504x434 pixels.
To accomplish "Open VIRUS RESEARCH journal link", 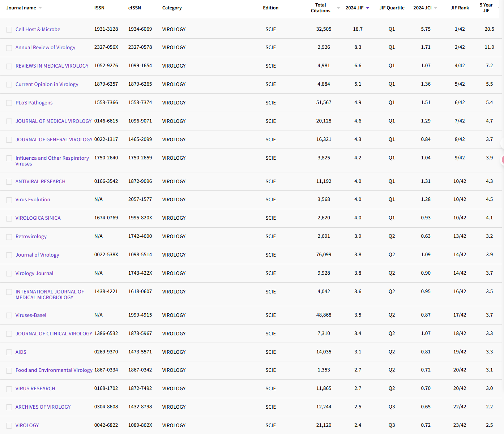I will coord(35,388).
